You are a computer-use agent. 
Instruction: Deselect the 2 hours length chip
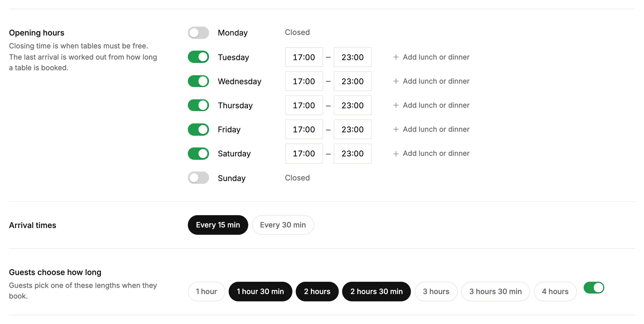click(x=317, y=291)
